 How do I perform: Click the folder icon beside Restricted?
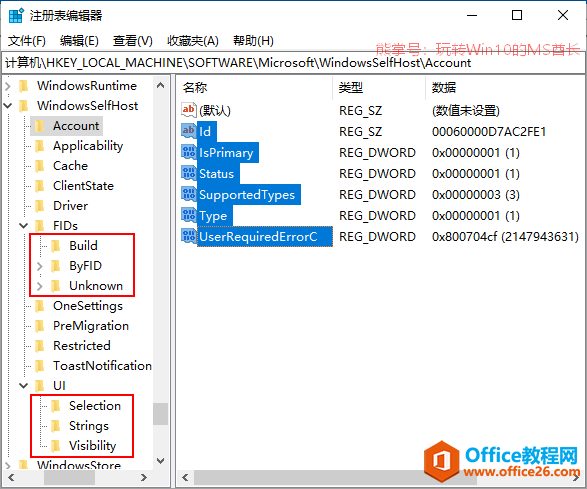40,346
